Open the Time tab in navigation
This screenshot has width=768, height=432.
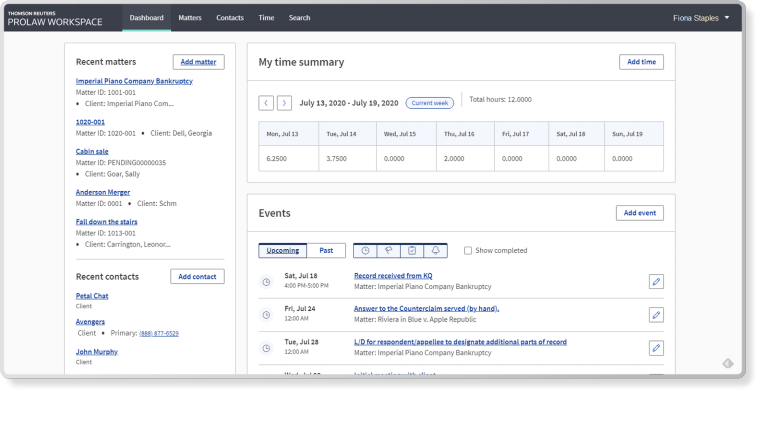point(266,18)
